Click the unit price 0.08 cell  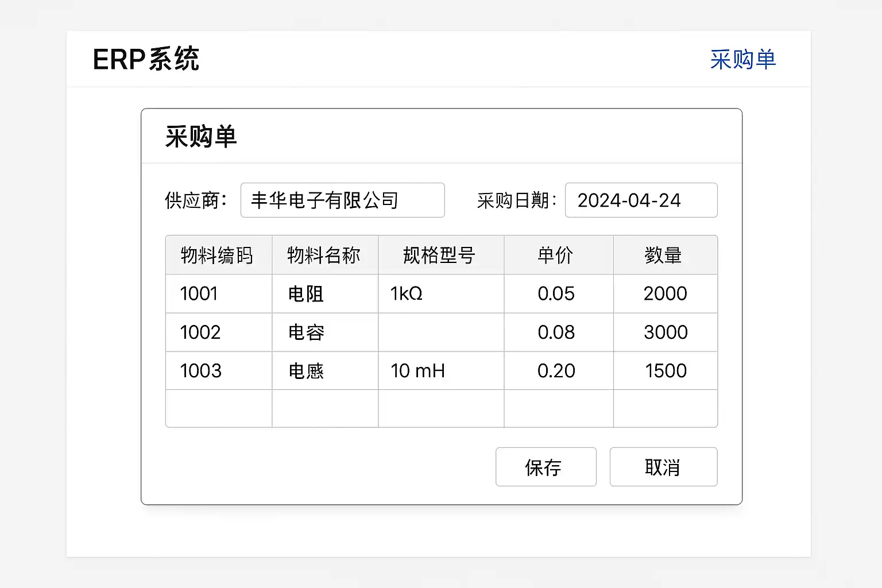[559, 332]
